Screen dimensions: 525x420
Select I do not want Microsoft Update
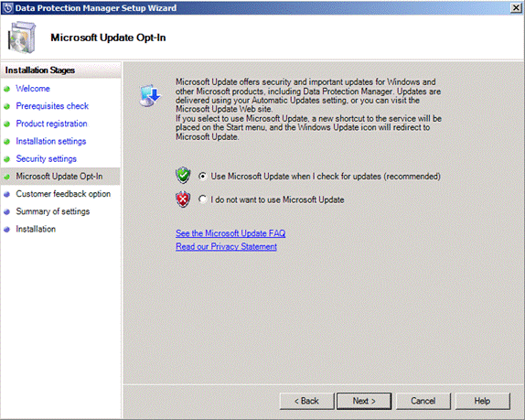pos(202,199)
